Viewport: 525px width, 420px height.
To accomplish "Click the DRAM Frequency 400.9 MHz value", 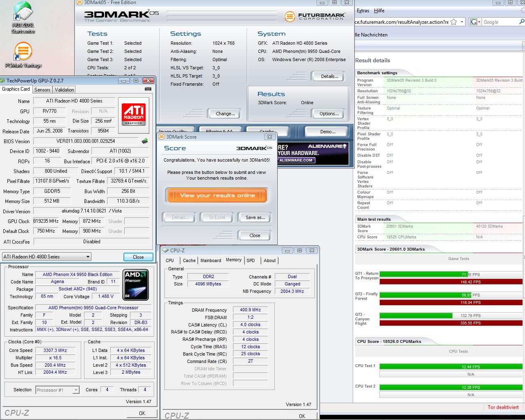I will click(250, 310).
